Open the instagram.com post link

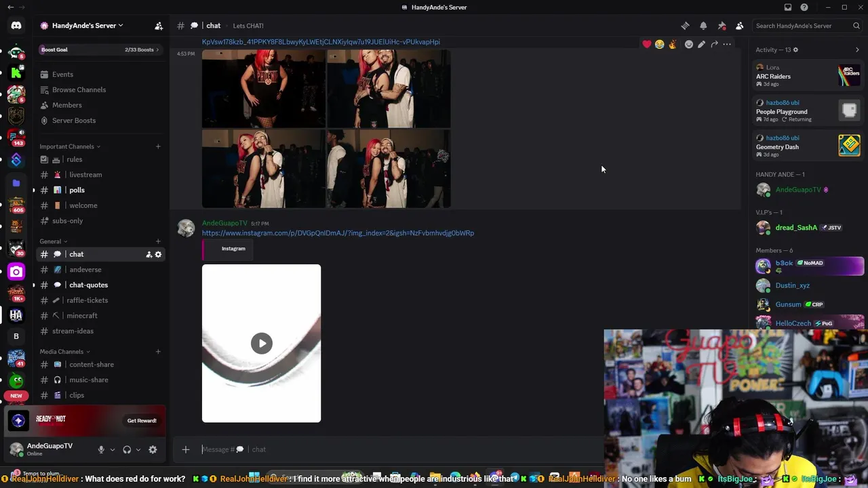[338, 233]
